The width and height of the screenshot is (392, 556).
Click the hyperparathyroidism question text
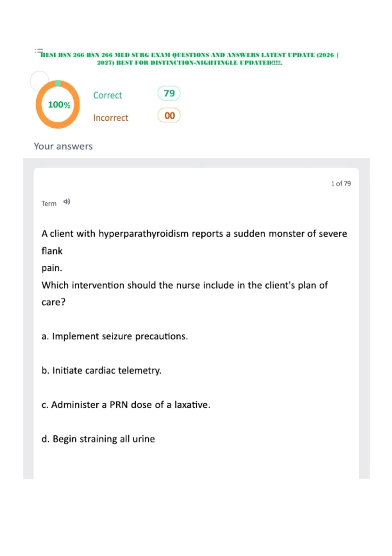(x=194, y=251)
